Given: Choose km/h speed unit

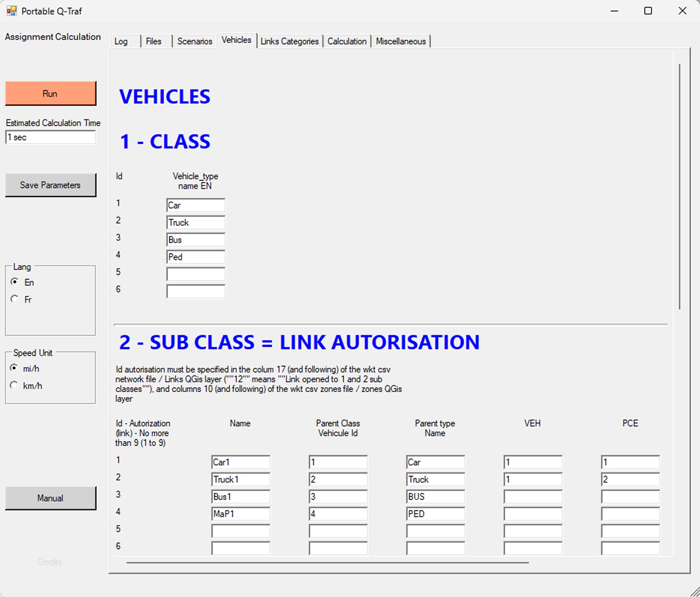Looking at the screenshot, I should point(14,385).
